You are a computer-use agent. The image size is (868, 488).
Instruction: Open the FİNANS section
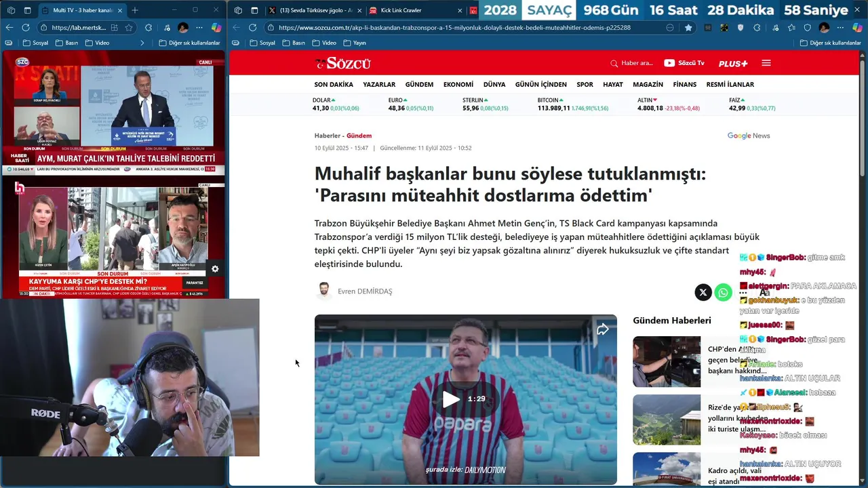pyautogui.click(x=685, y=85)
